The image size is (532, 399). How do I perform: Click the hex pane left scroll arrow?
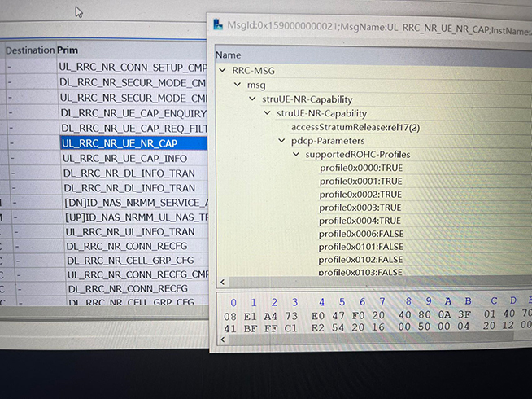pos(224,339)
